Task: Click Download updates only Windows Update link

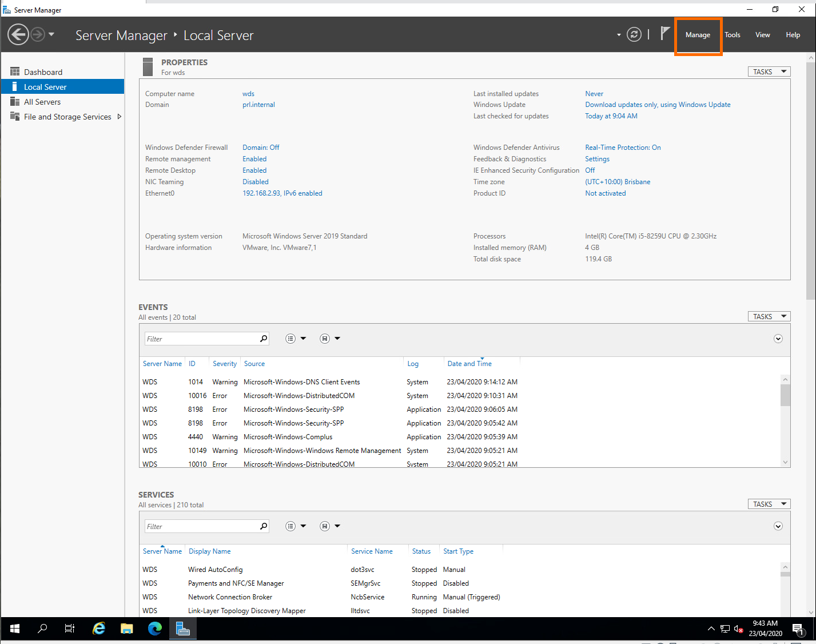Action: [x=658, y=105]
